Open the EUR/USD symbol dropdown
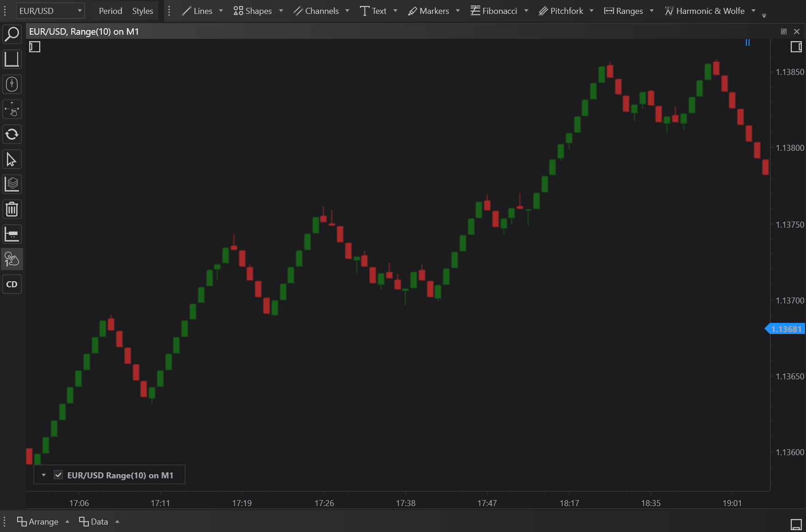 click(50, 11)
